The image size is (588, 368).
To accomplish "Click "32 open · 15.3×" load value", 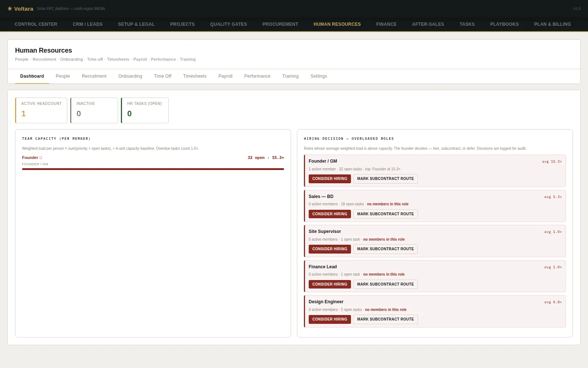I will (266, 158).
